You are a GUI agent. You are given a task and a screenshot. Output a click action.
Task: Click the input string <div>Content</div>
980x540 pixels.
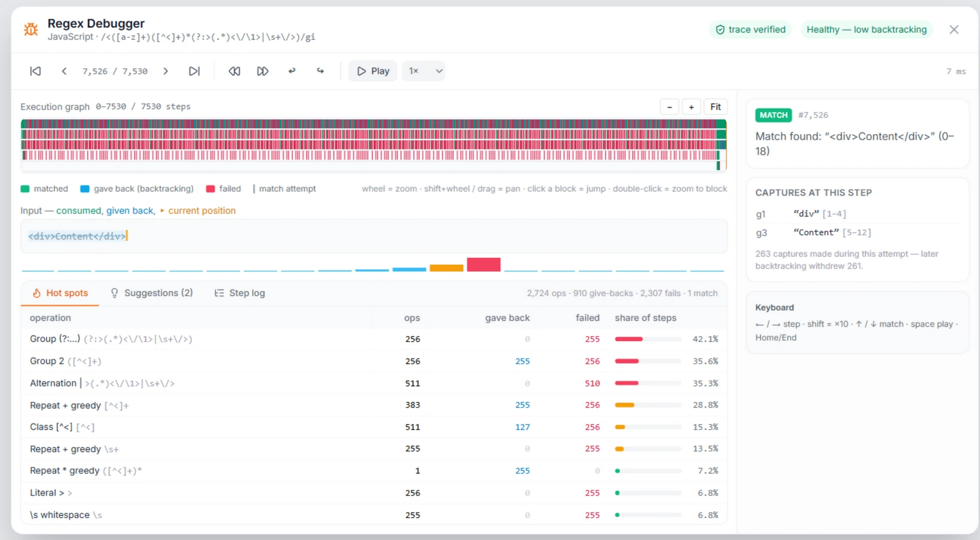[x=77, y=236]
